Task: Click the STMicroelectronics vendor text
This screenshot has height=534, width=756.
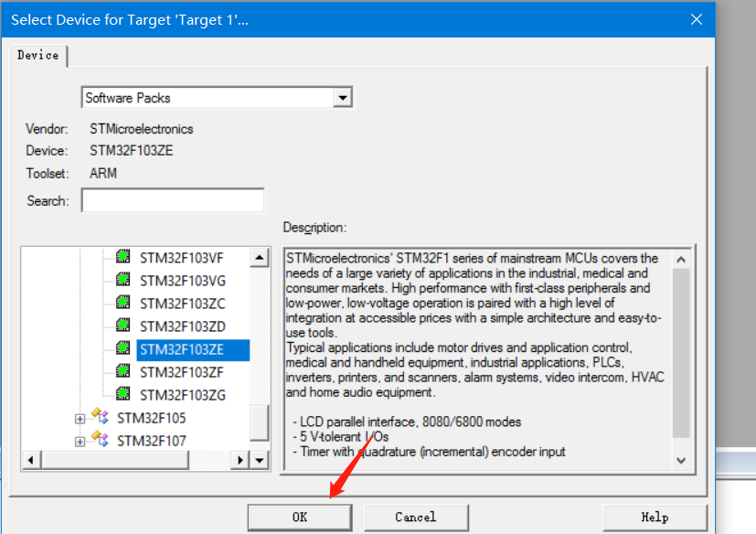Action: (x=142, y=129)
